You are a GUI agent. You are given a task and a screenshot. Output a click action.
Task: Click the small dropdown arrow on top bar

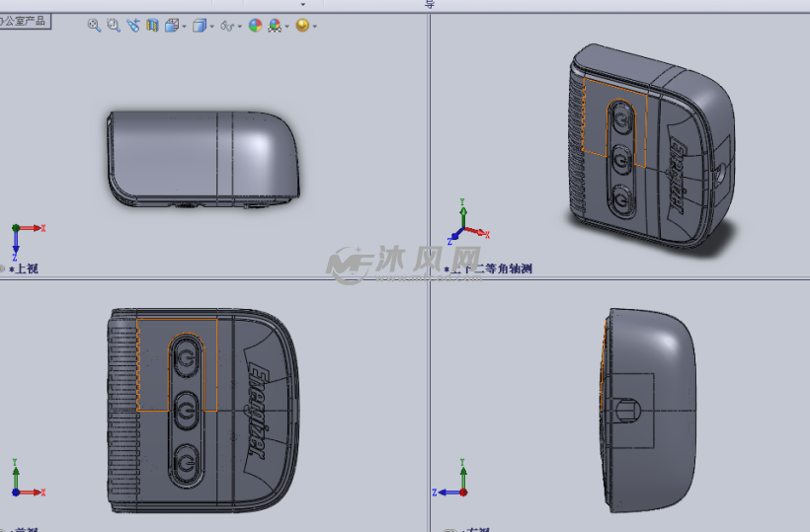coord(303,5)
